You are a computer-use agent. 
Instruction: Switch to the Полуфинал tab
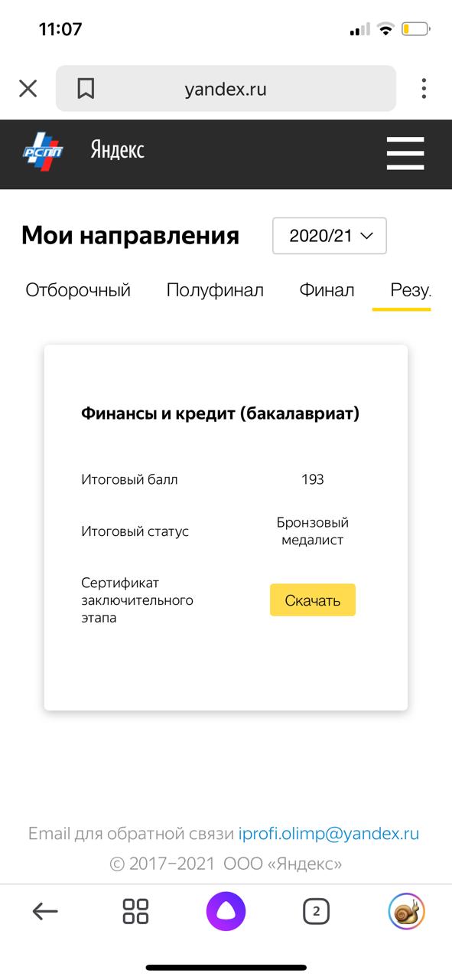coord(215,291)
